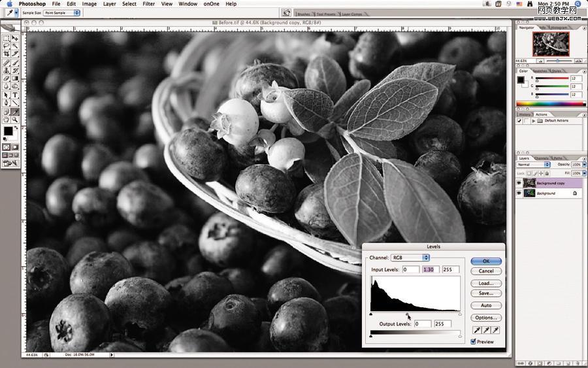This screenshot has width=588, height=368.
Task: Select the History Brush tool
Action: tap(14, 70)
